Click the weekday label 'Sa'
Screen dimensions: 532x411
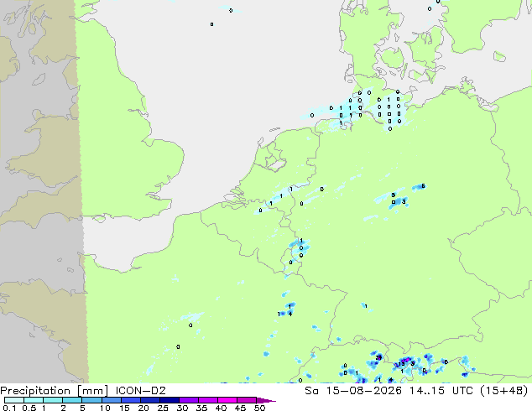311,391
